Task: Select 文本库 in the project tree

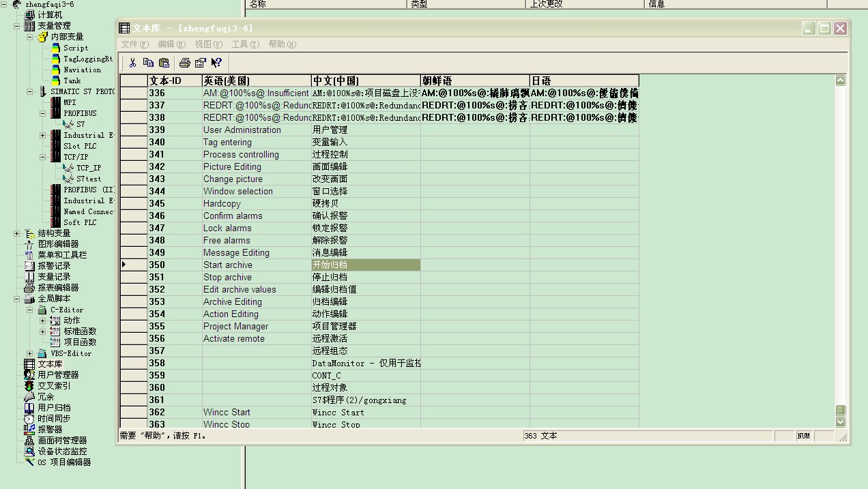Action: [x=50, y=364]
